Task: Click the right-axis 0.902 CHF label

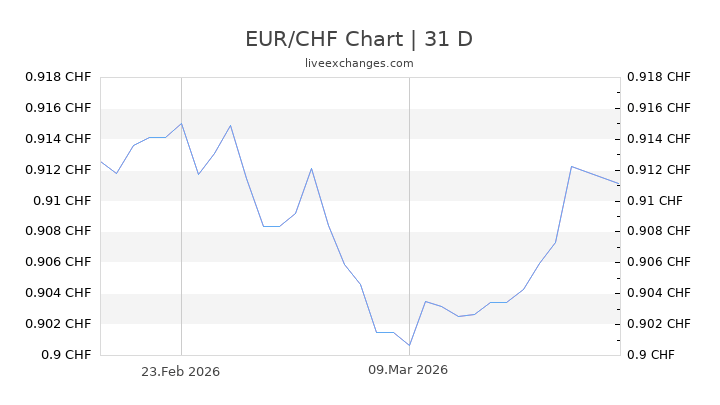Action: pos(656,323)
